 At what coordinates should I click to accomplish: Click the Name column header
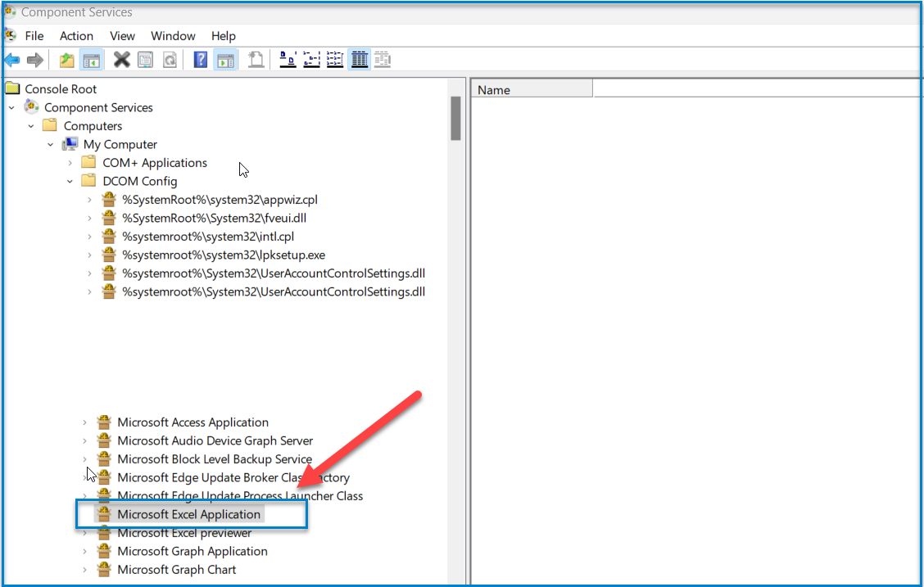[532, 90]
